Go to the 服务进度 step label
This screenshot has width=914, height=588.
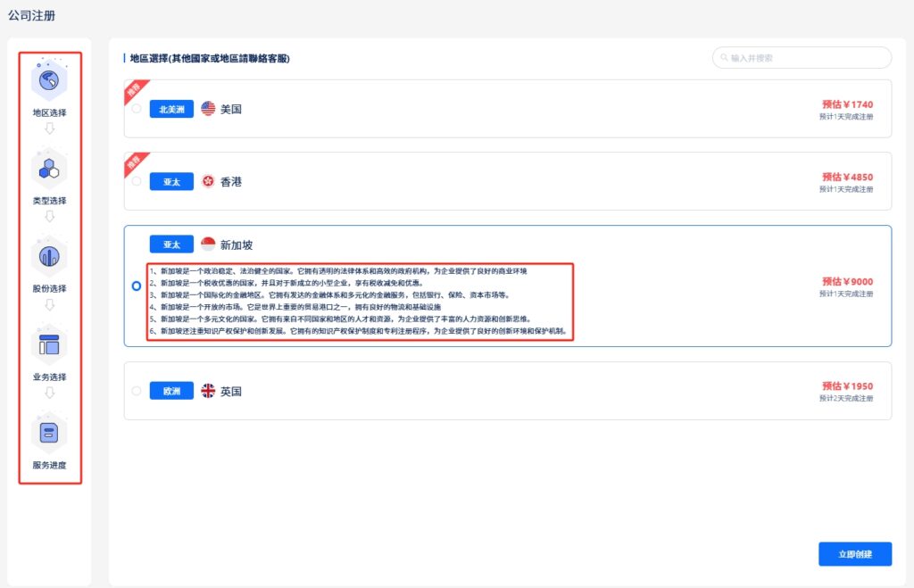(50, 465)
